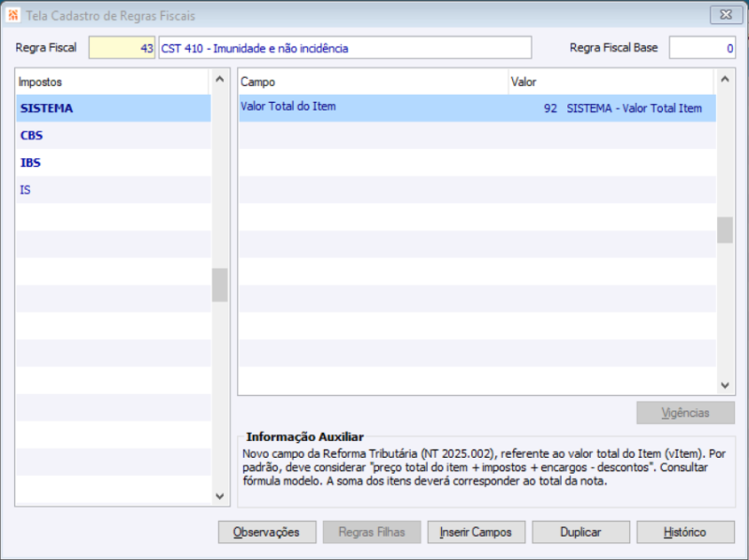Click the down arrow on the right scrollbar

725,385
